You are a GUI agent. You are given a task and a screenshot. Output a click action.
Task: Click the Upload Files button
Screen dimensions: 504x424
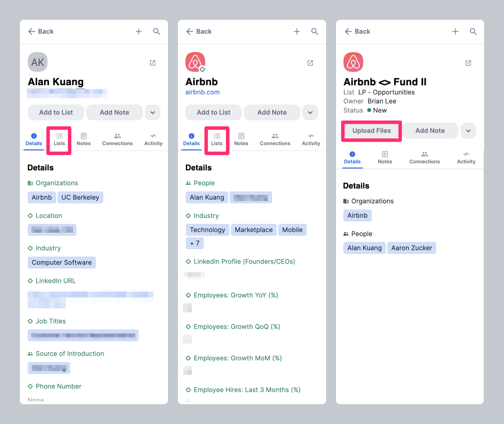pos(371,130)
